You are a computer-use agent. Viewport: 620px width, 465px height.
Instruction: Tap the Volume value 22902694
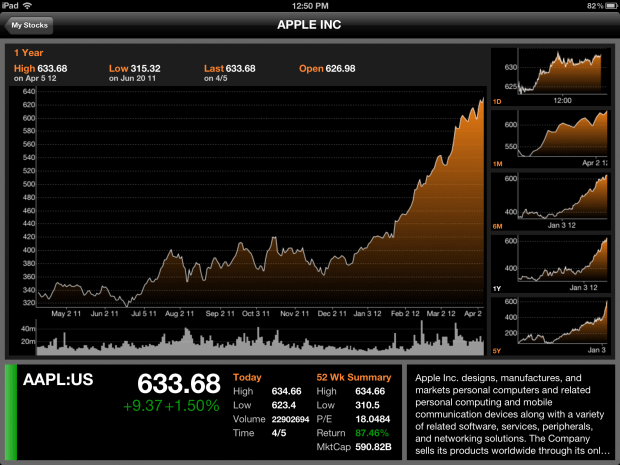290,420
